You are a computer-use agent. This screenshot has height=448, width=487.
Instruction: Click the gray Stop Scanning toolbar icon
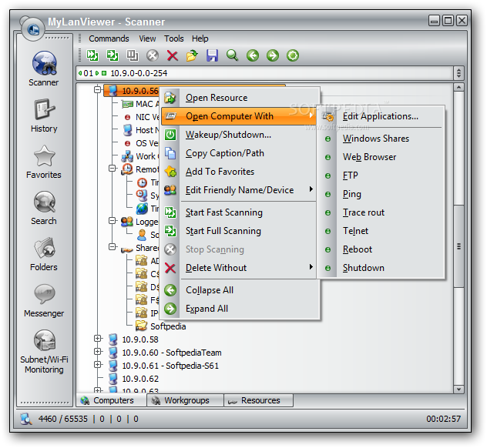(x=153, y=56)
